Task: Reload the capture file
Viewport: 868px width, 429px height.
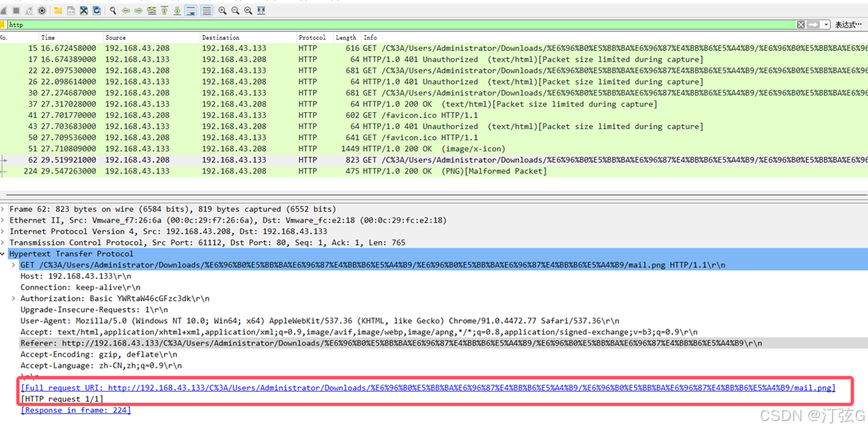Action: tap(97, 10)
